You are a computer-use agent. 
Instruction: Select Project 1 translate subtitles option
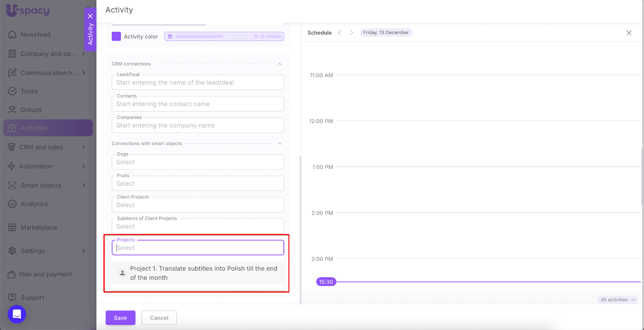[203, 273]
